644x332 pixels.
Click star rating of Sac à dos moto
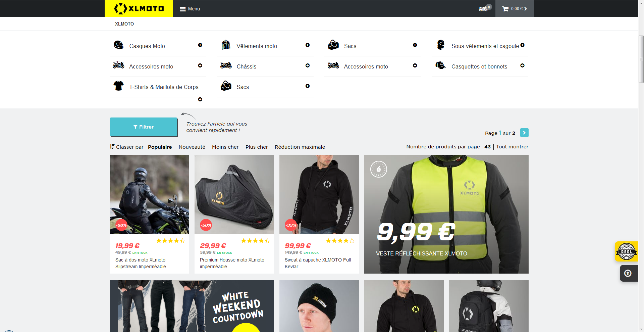point(170,240)
